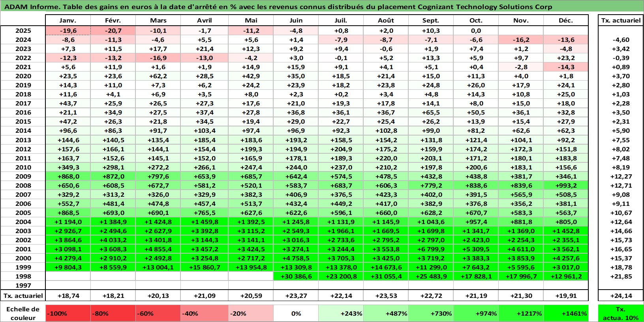Select the '-16,9' cell for March 2022
Screen dimensions: 644x322
(158, 58)
